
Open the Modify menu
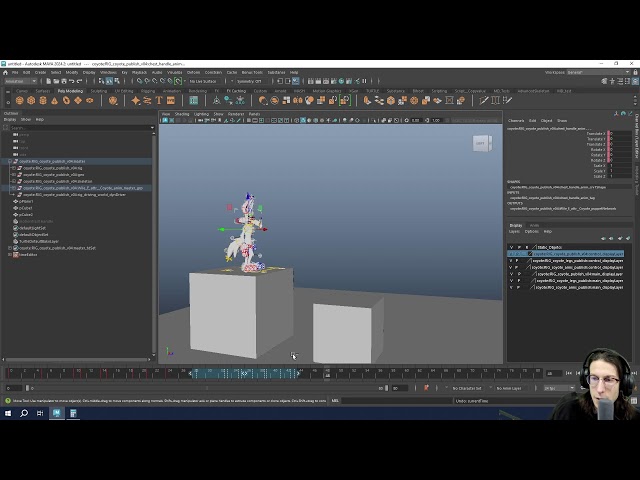(x=72, y=72)
